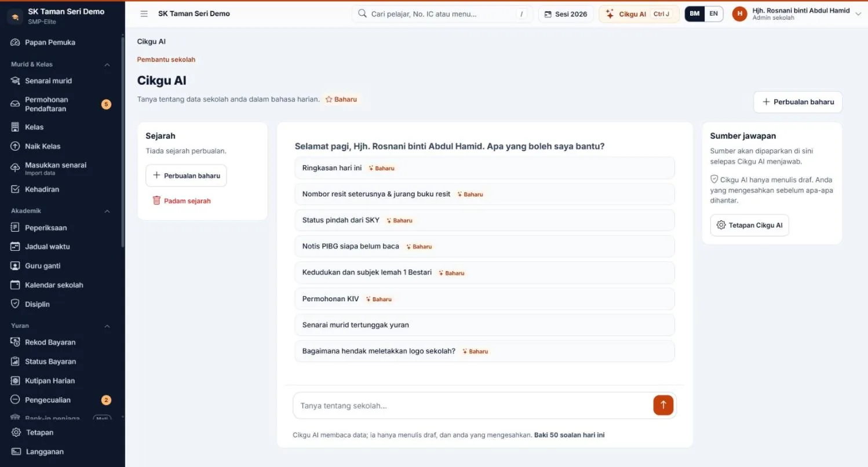Select Senarai murid tertunggak yuran suggestion
The width and height of the screenshot is (868, 467).
tap(484, 325)
